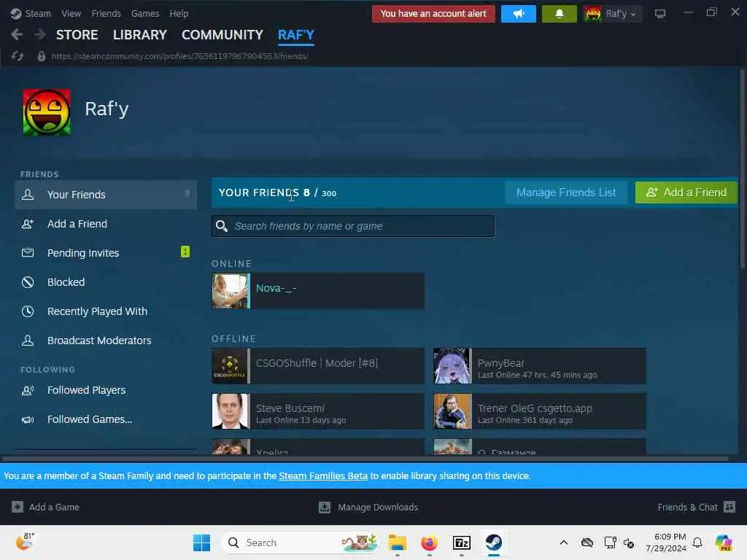The image size is (747, 560).
Task: Click the padlock icon beside the URL
Action: pyautogui.click(x=42, y=56)
